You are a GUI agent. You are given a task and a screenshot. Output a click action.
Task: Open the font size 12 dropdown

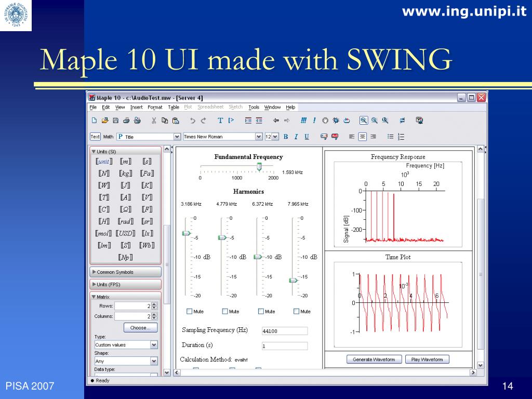[275, 137]
